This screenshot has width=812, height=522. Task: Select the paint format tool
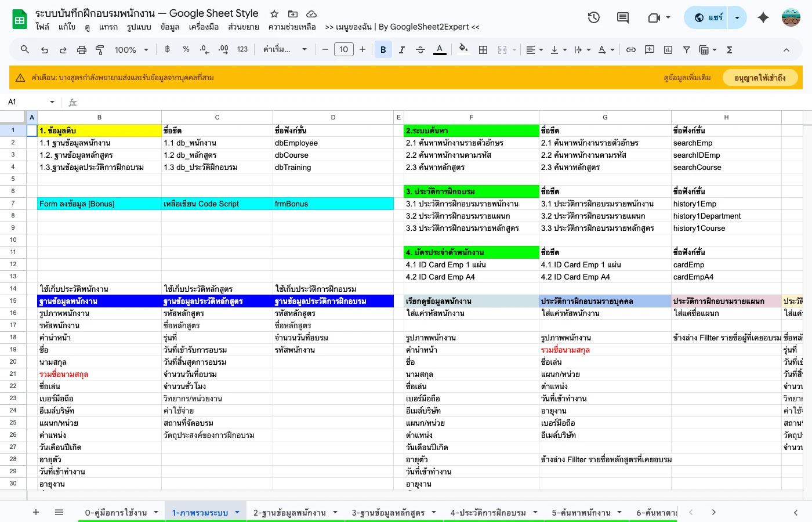100,49
